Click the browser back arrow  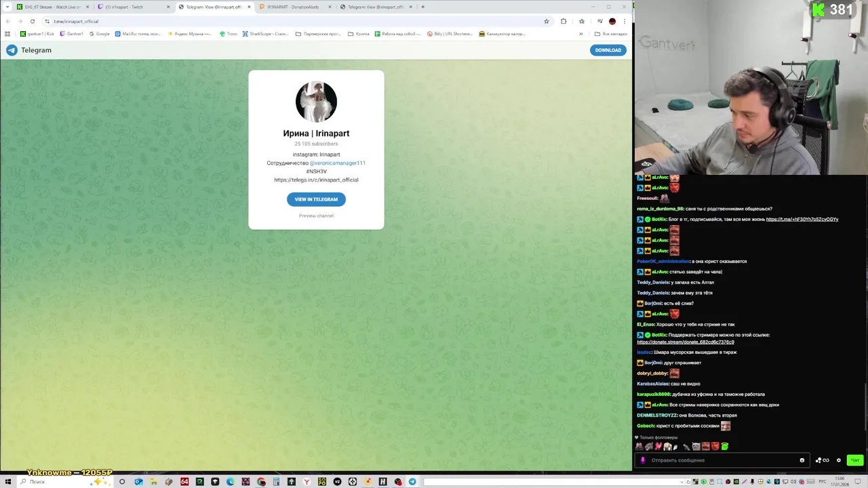click(x=8, y=21)
